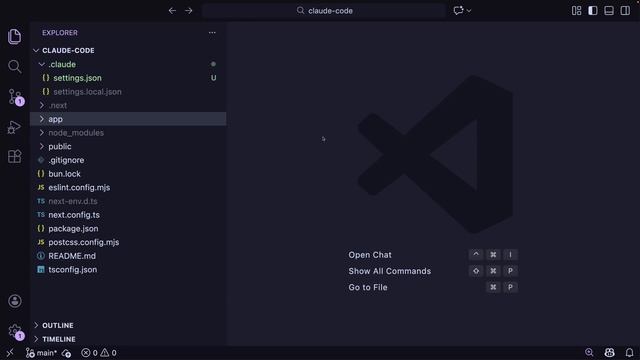
Task: Open the Accounts menu icon
Action: 15,301
